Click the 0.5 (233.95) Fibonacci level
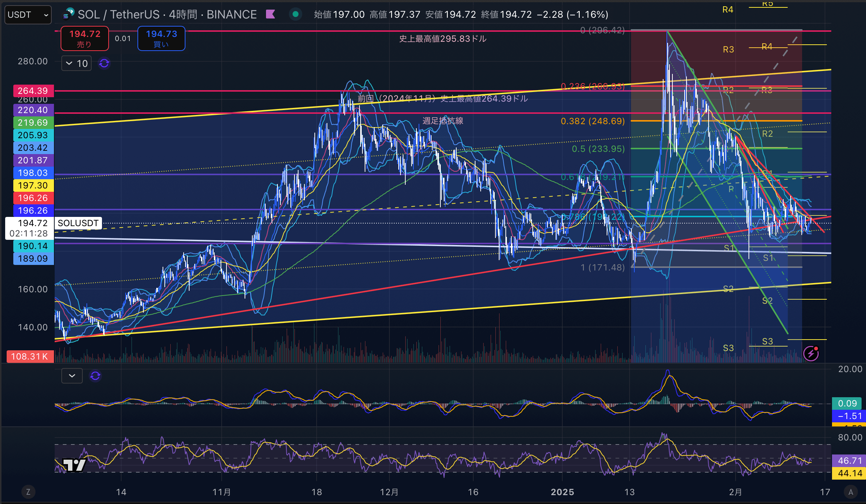The height and width of the screenshot is (504, 866). 598,149
